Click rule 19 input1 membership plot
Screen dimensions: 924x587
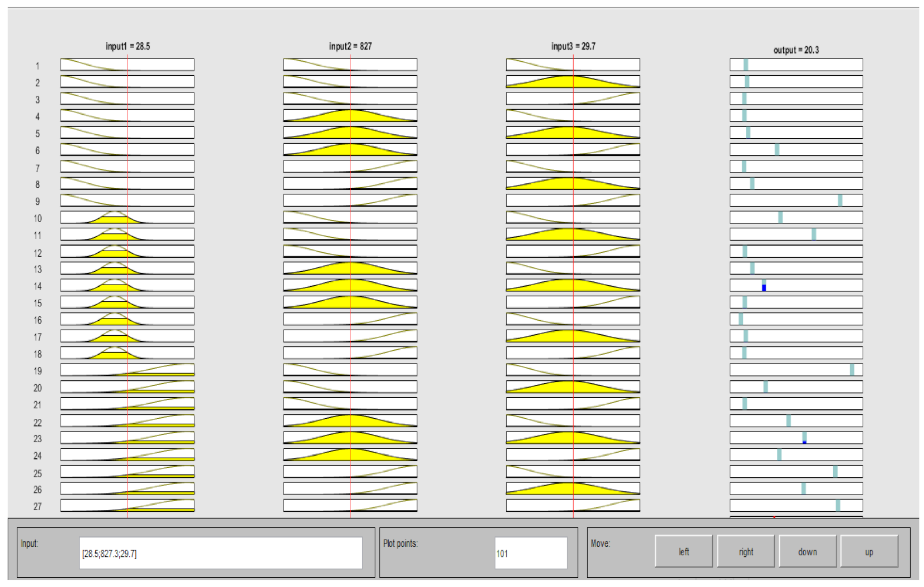[128, 370]
